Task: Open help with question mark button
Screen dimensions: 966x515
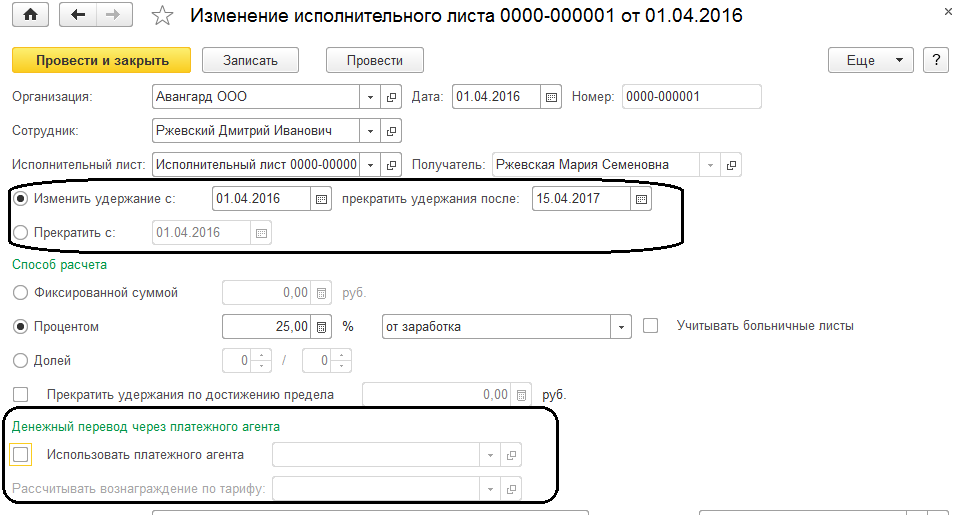Action: (x=936, y=60)
